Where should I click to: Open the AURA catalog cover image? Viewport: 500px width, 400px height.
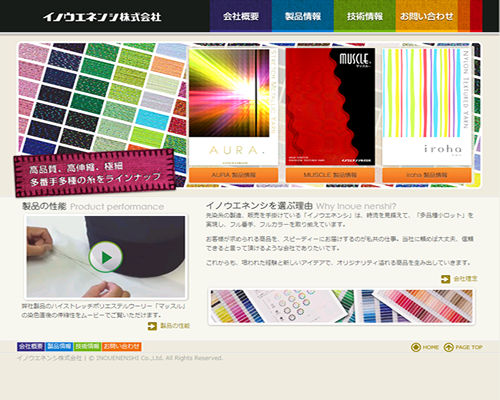233,106
